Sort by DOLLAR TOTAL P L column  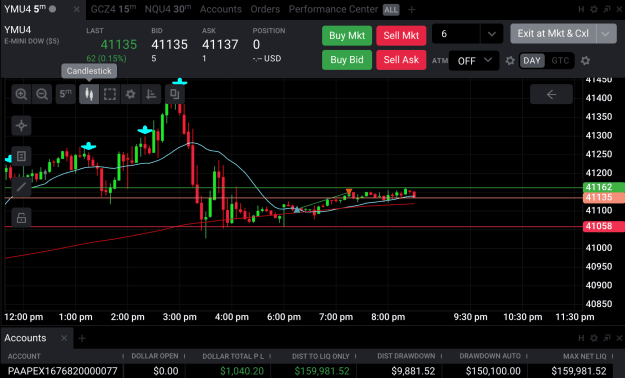click(x=233, y=356)
